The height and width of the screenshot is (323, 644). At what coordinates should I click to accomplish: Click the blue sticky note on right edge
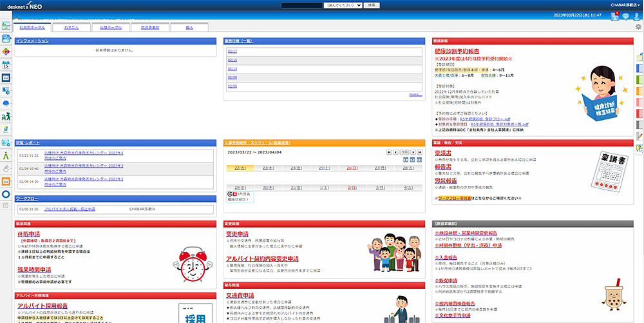[x=639, y=68]
